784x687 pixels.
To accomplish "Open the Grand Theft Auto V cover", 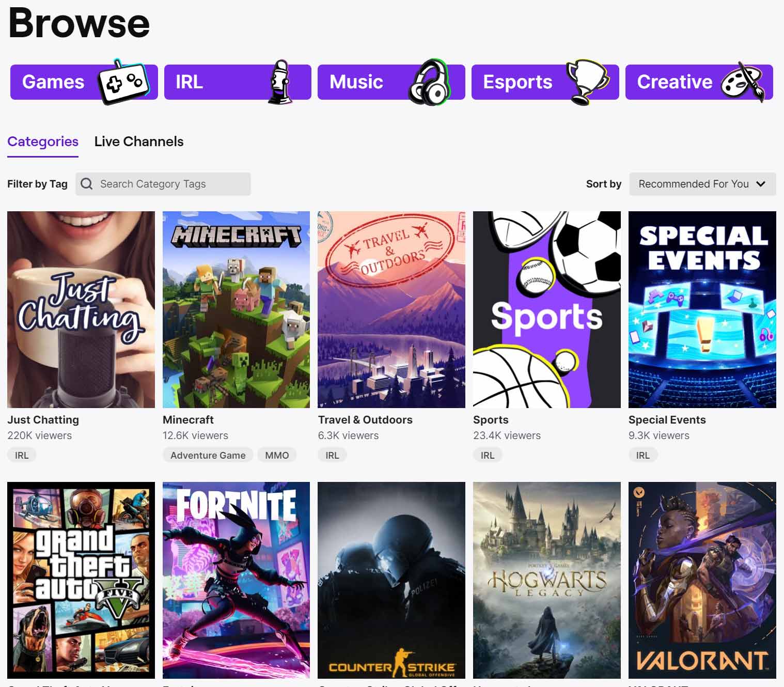I will click(x=81, y=580).
